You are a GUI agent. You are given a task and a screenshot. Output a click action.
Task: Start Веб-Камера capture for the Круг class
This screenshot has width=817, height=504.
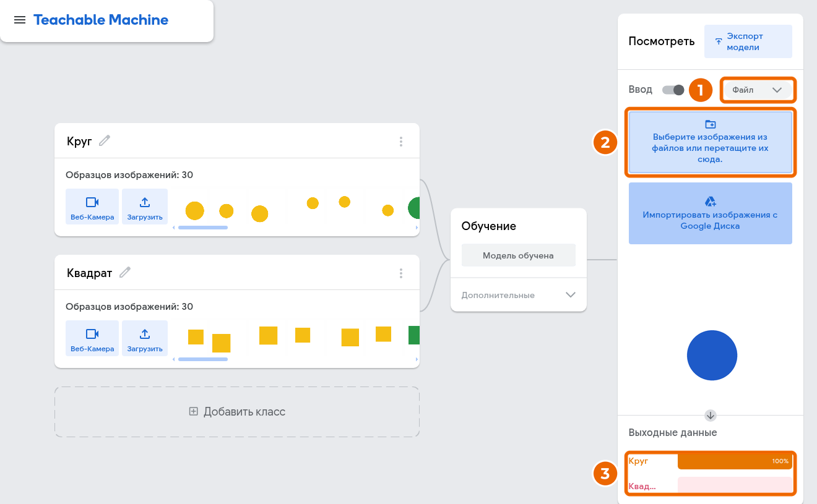92,207
